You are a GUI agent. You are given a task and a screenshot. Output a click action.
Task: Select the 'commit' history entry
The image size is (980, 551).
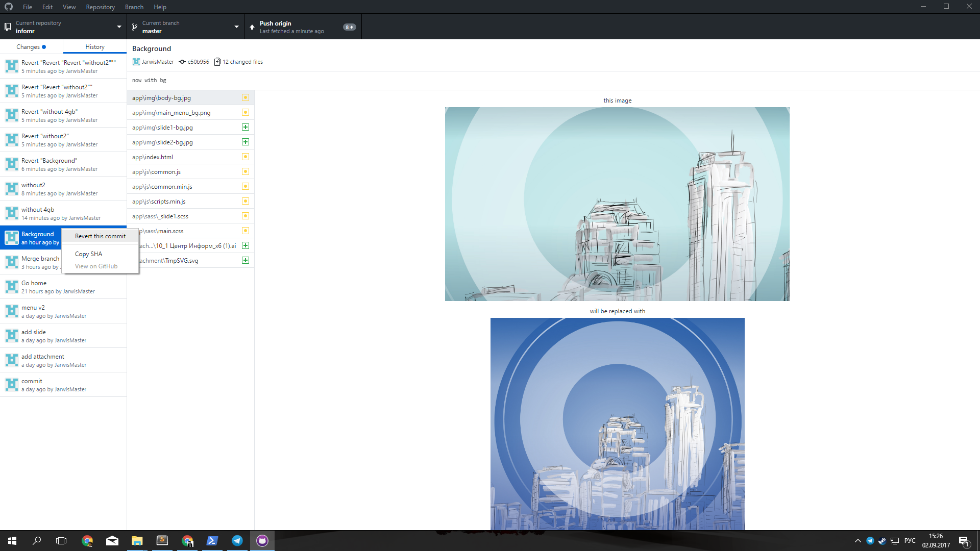point(63,385)
